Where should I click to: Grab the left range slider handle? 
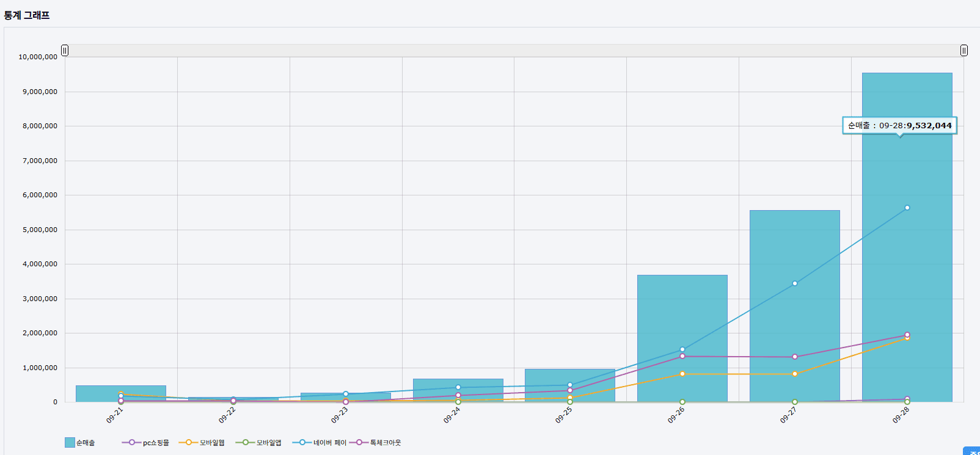click(x=65, y=50)
